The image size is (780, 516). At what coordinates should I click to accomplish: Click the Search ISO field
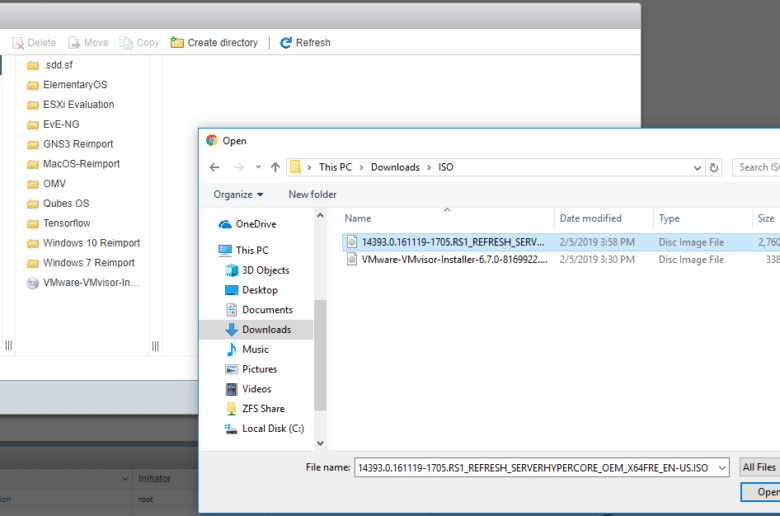[756, 167]
